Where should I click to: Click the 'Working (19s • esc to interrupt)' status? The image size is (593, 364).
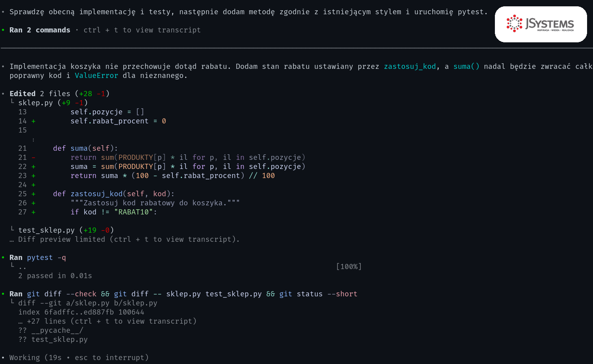click(79, 358)
